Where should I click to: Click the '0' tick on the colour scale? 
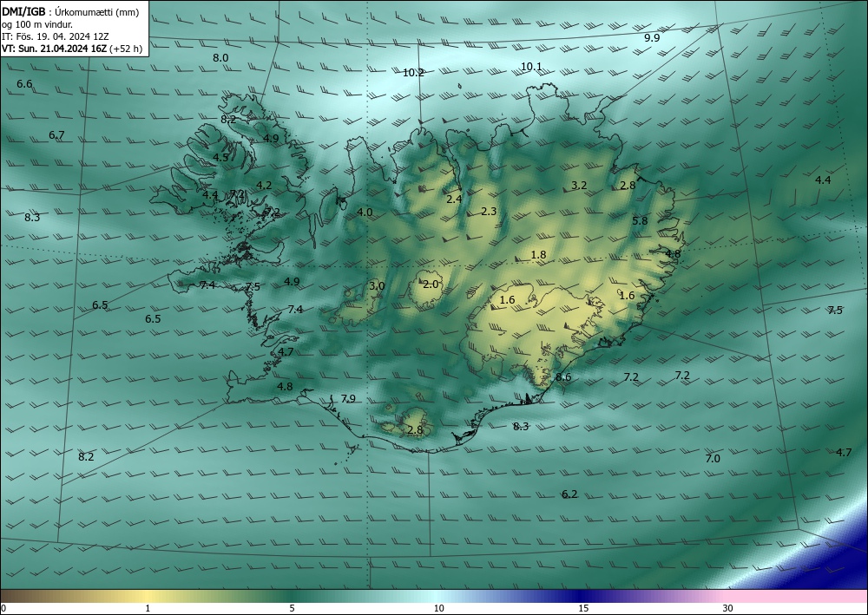(3, 608)
